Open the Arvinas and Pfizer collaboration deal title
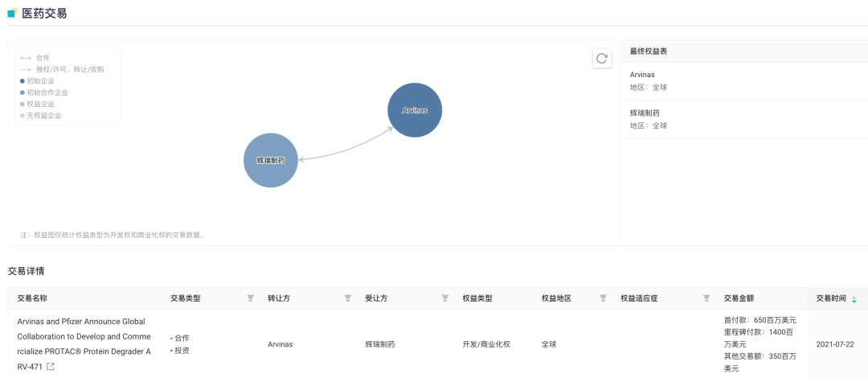The image size is (868, 378). [84, 343]
